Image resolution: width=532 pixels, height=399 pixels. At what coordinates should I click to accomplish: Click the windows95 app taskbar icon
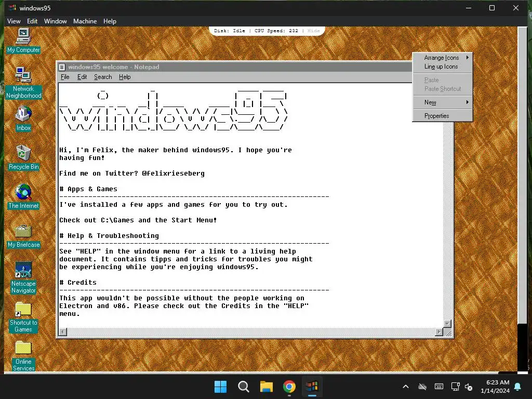[x=312, y=387]
